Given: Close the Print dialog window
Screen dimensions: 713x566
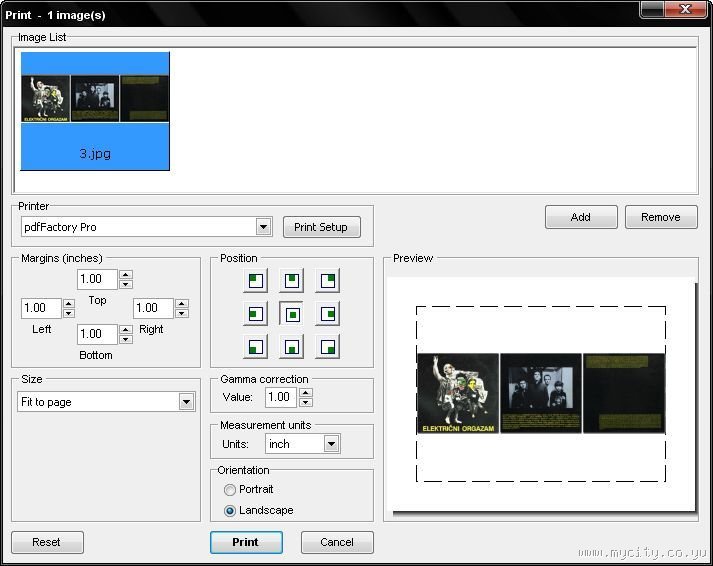Looking at the screenshot, I should click(x=685, y=9).
